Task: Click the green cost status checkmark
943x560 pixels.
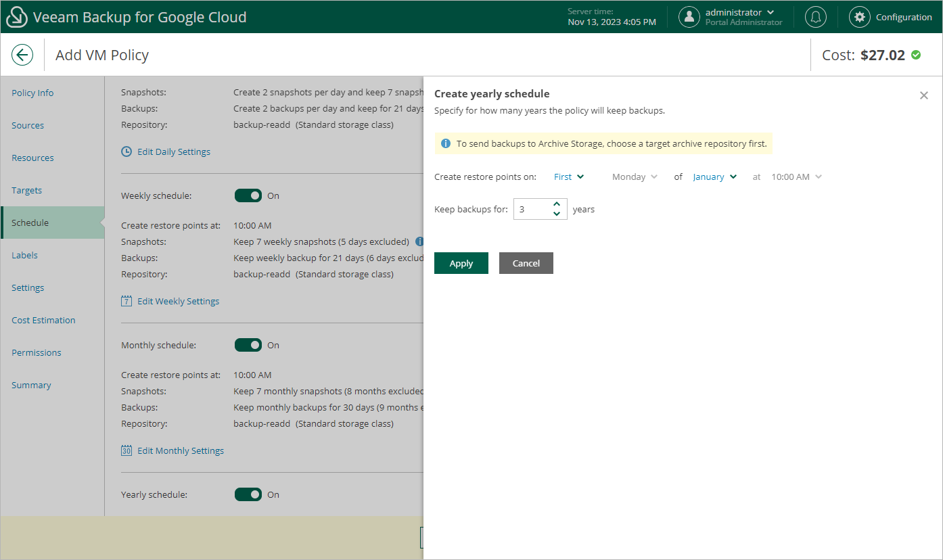Action: (916, 55)
